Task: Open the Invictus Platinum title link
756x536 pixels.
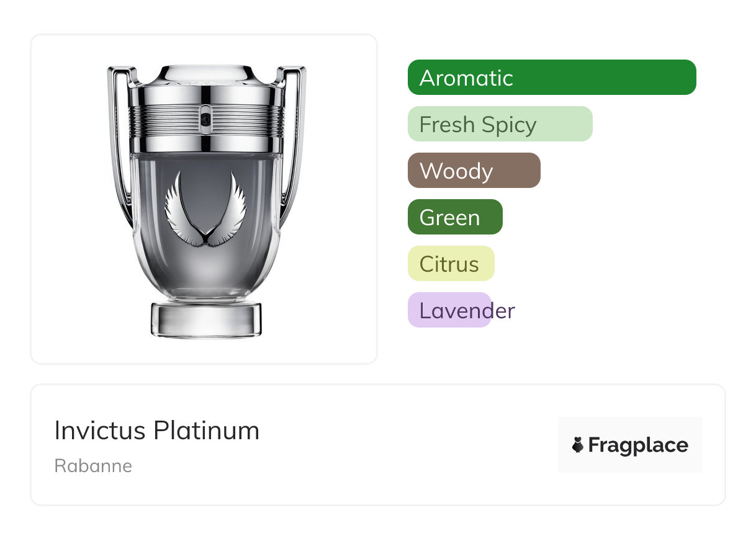Action: [x=156, y=431]
